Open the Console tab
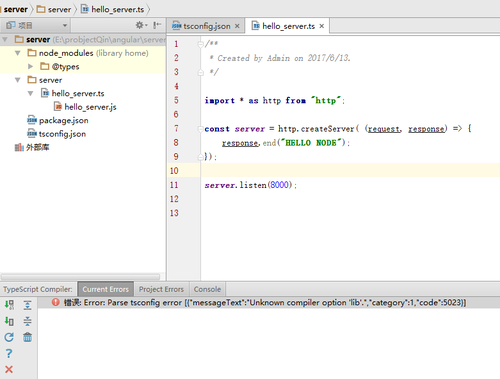The image size is (500, 379). click(207, 289)
